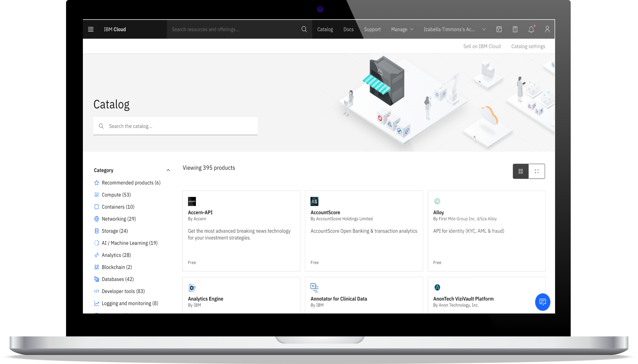Click the AnonTech ViziVault logo

point(437,287)
